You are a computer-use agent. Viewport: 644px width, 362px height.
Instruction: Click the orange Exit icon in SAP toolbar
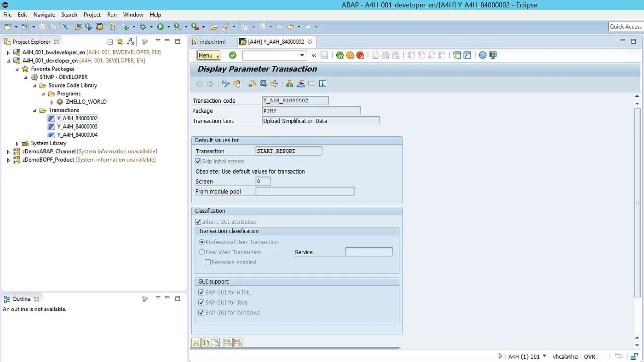click(x=350, y=55)
